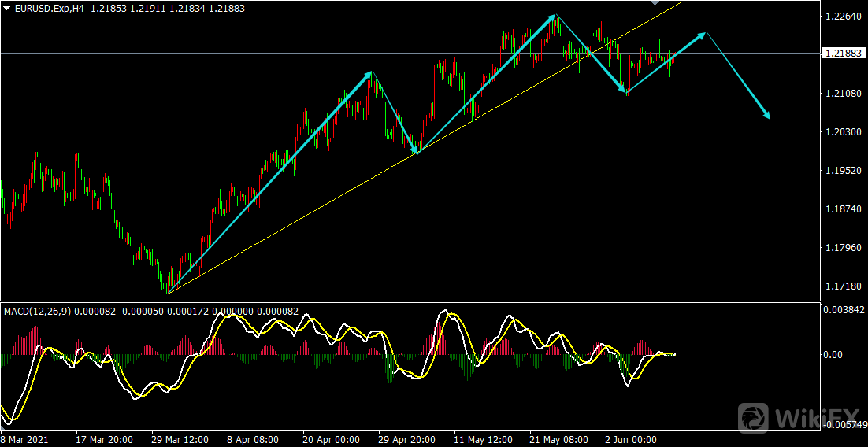Click the final downward cyan arrow tip
The height and width of the screenshot is (447, 868).
point(767,117)
